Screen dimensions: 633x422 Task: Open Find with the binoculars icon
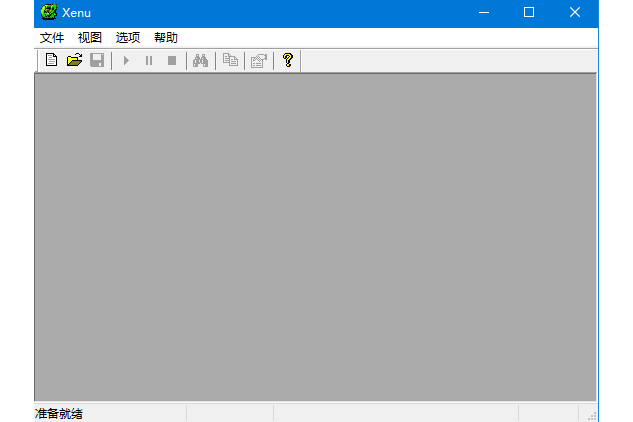[201, 61]
